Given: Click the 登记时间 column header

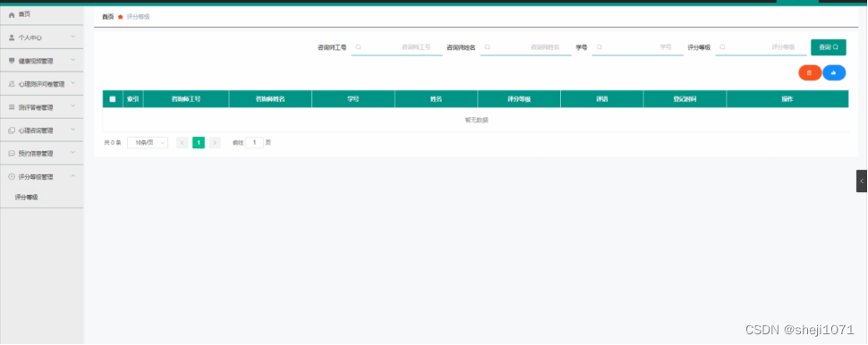Looking at the screenshot, I should (x=685, y=99).
